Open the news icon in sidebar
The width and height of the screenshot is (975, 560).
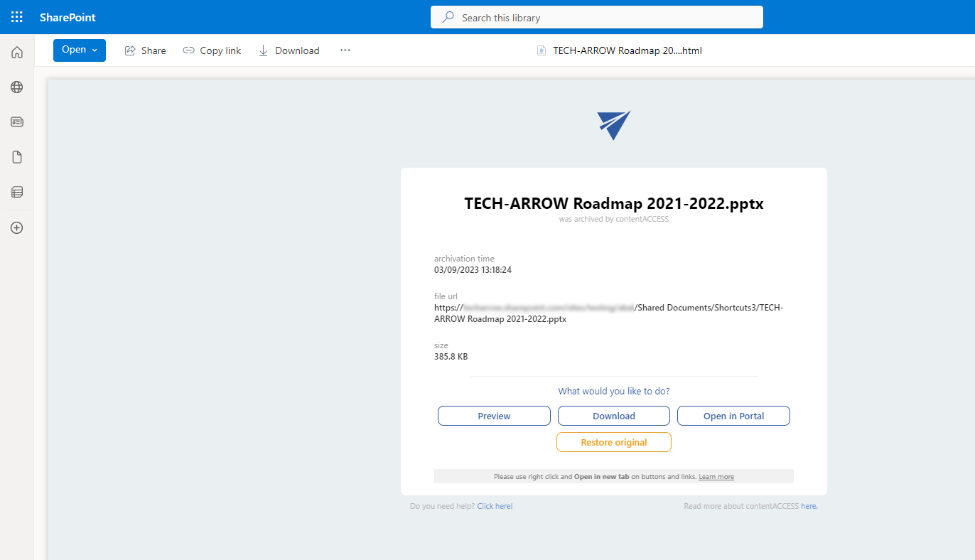coord(17,122)
